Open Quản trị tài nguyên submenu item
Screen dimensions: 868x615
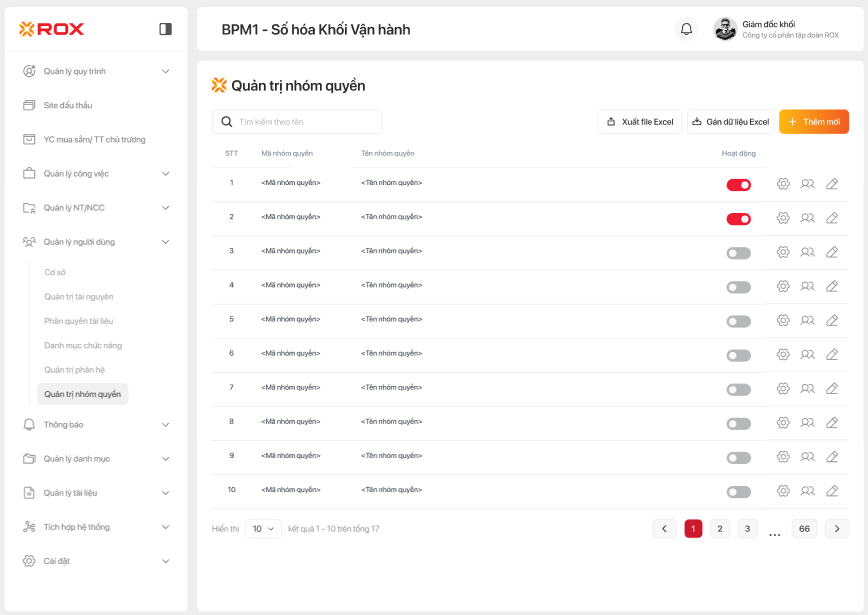coord(79,297)
